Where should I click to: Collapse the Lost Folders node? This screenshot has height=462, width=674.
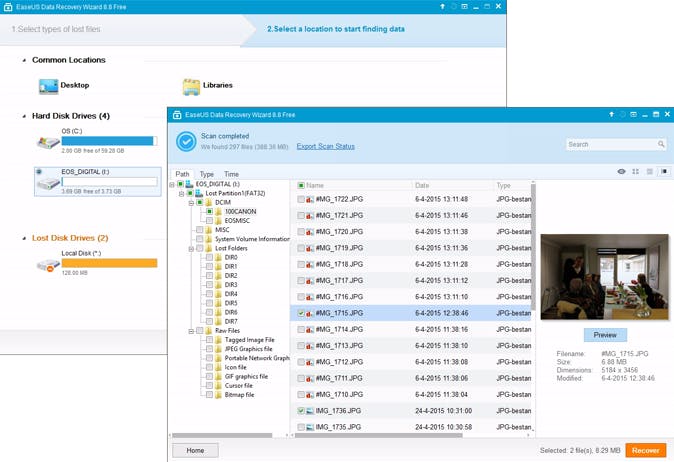point(191,249)
